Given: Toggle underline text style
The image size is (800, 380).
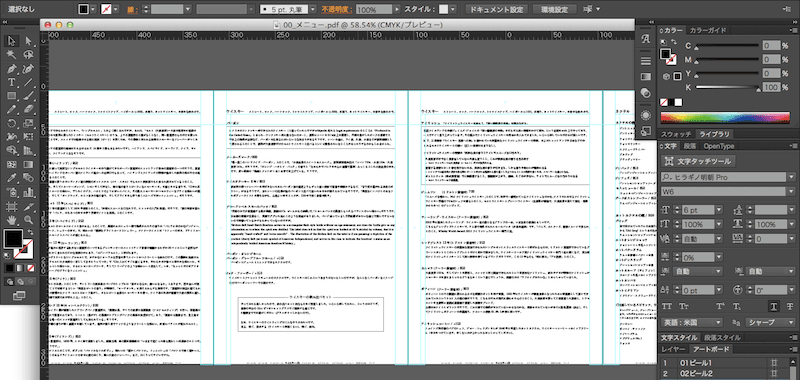Looking at the screenshot, I should 774,306.
